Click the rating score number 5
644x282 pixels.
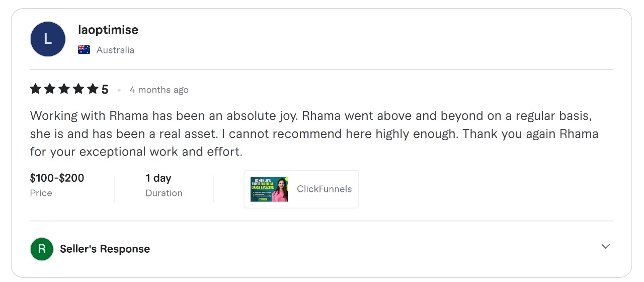point(105,90)
